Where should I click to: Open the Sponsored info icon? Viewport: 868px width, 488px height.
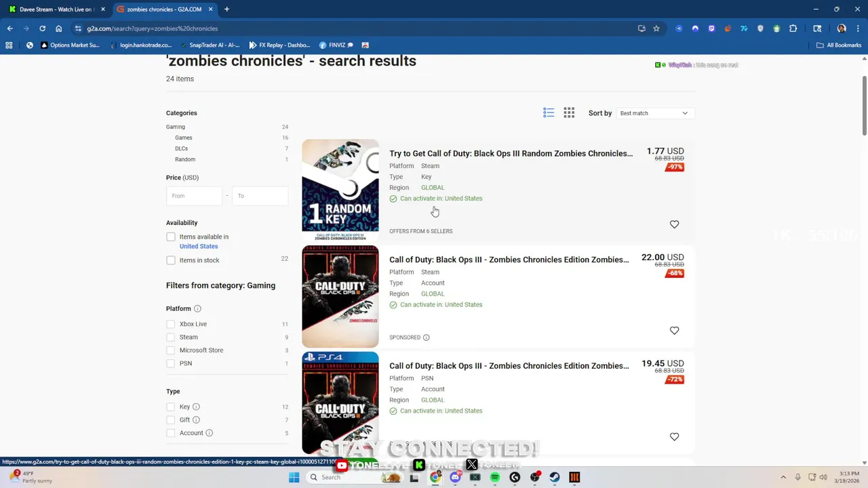426,338
